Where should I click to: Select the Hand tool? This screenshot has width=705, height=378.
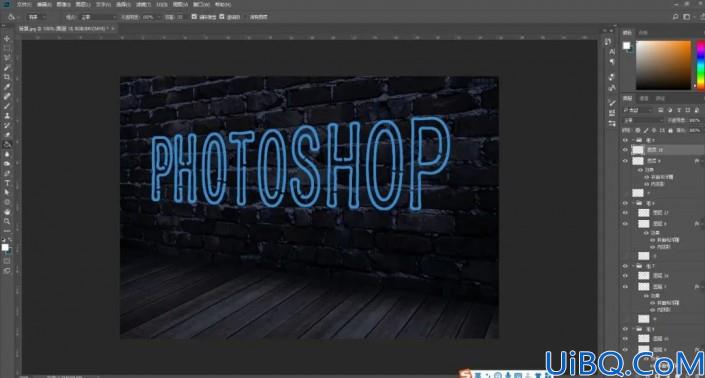click(7, 212)
